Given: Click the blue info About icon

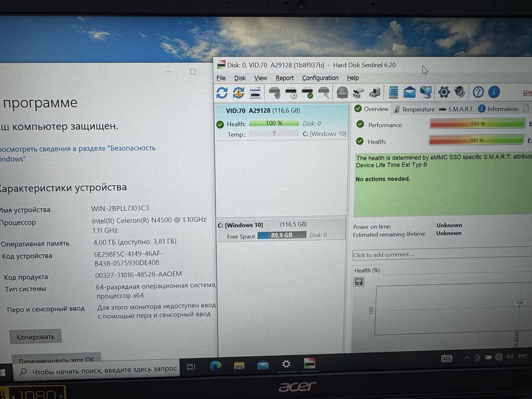Looking at the screenshot, I should [494, 92].
